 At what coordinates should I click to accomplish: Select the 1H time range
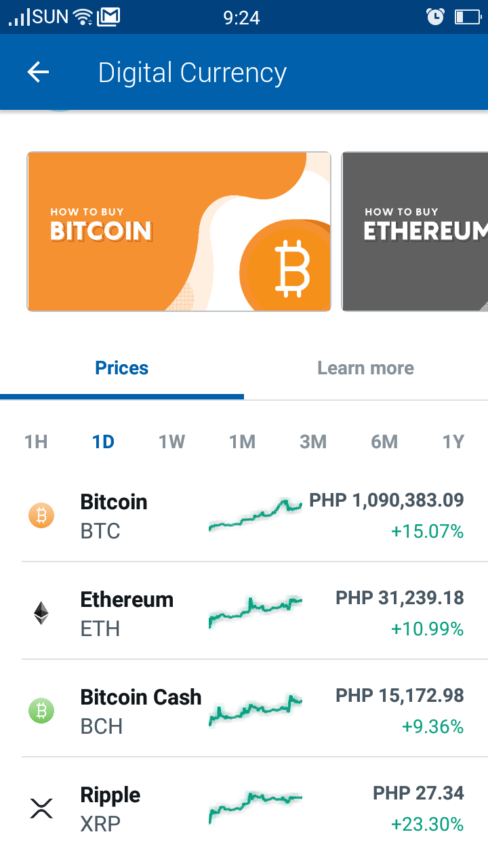tap(36, 442)
